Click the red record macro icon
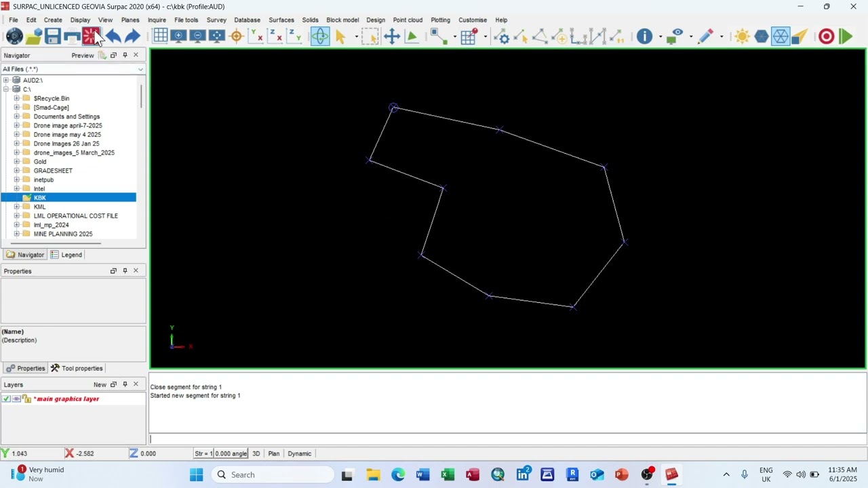 826,37
